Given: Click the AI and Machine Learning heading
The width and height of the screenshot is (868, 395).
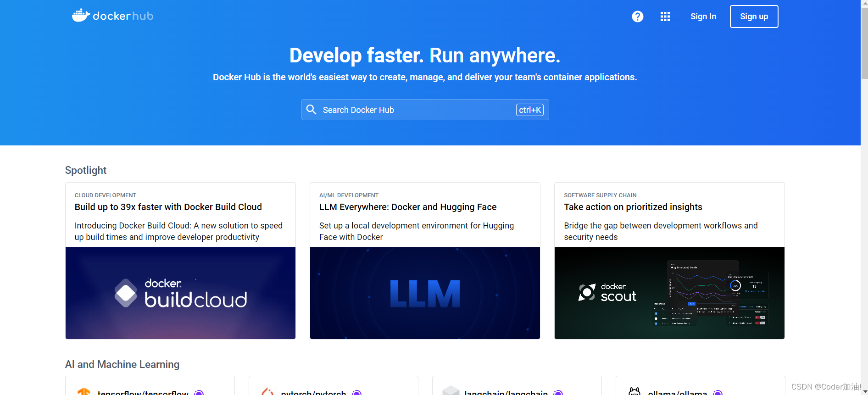Looking at the screenshot, I should (x=122, y=364).
